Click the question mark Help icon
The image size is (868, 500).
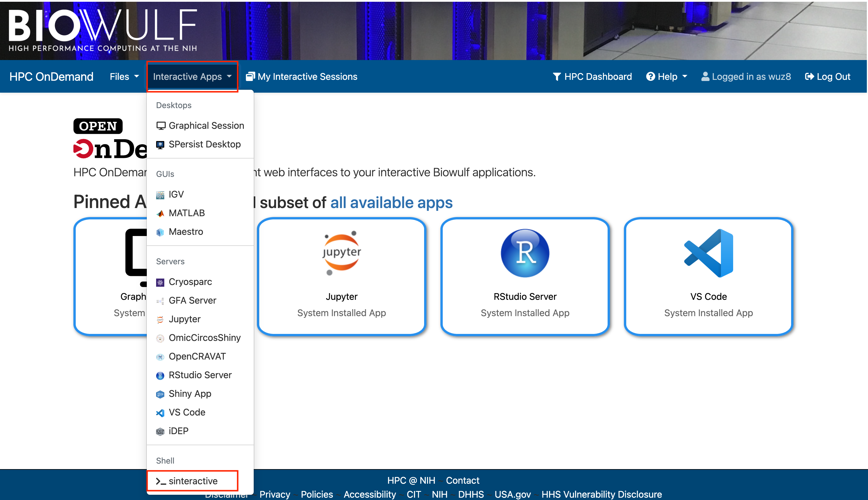click(x=650, y=77)
